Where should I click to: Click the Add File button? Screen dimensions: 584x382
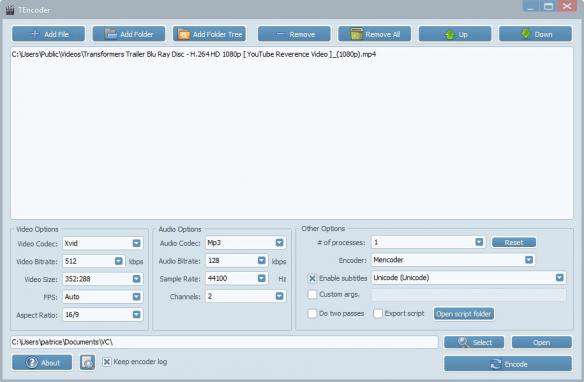click(48, 34)
